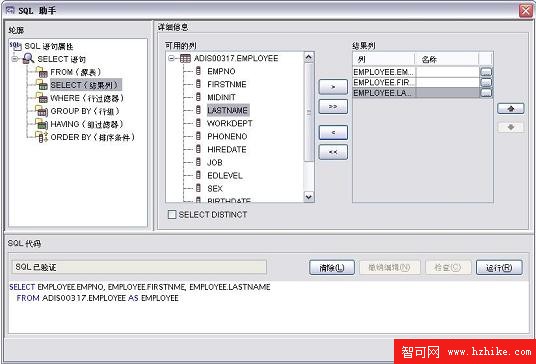Click the SELECT statement magnifier icon
The height and width of the screenshot is (364, 536).
28,59
